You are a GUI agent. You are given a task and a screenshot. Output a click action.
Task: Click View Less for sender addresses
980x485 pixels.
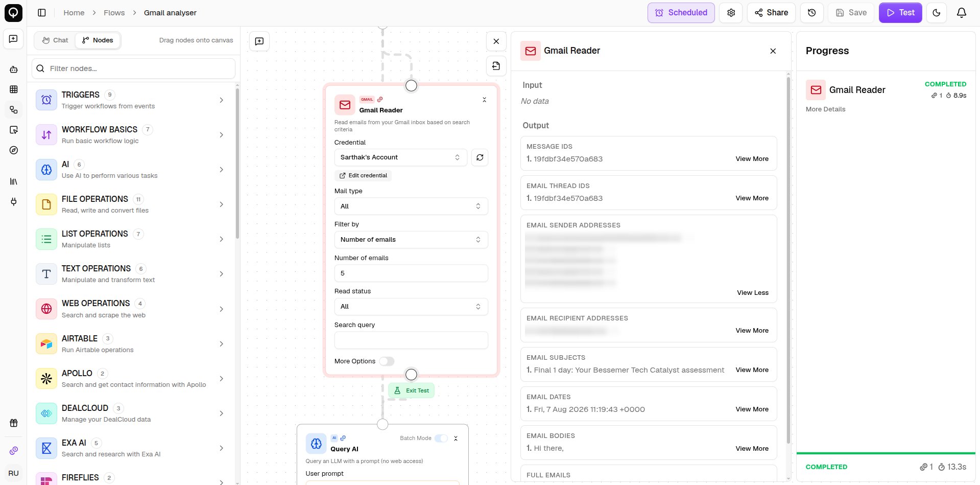(x=753, y=293)
